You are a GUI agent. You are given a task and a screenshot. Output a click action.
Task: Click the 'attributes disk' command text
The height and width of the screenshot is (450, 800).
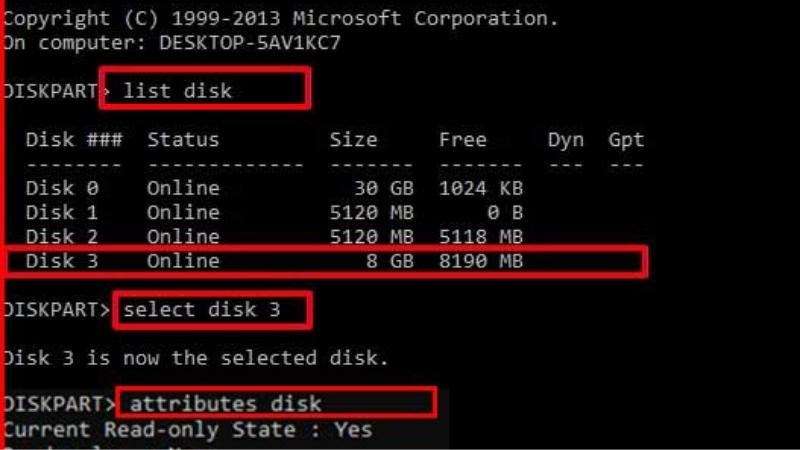tap(226, 404)
